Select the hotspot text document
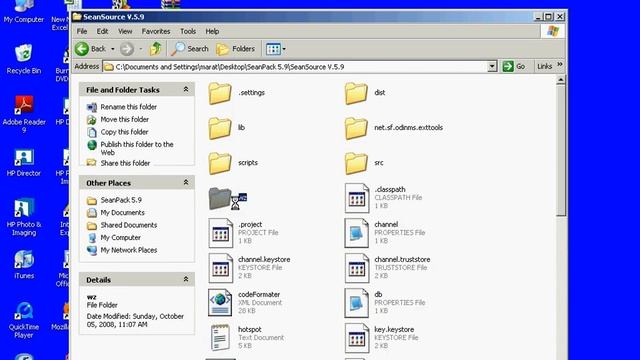The width and height of the screenshot is (640, 360). click(x=220, y=338)
